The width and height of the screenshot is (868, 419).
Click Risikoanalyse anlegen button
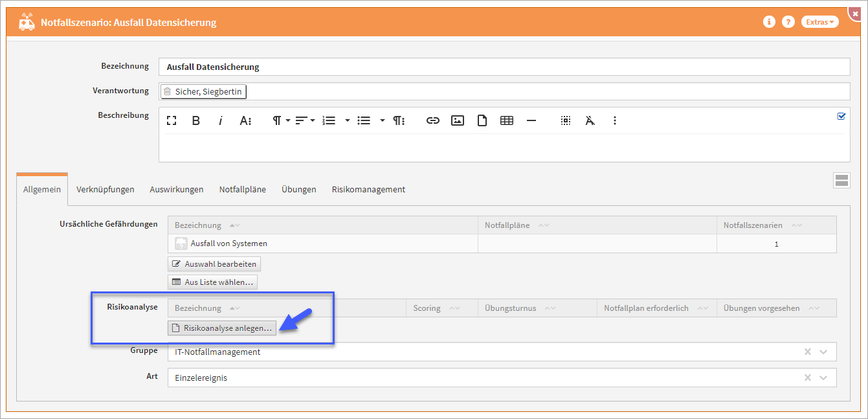222,328
